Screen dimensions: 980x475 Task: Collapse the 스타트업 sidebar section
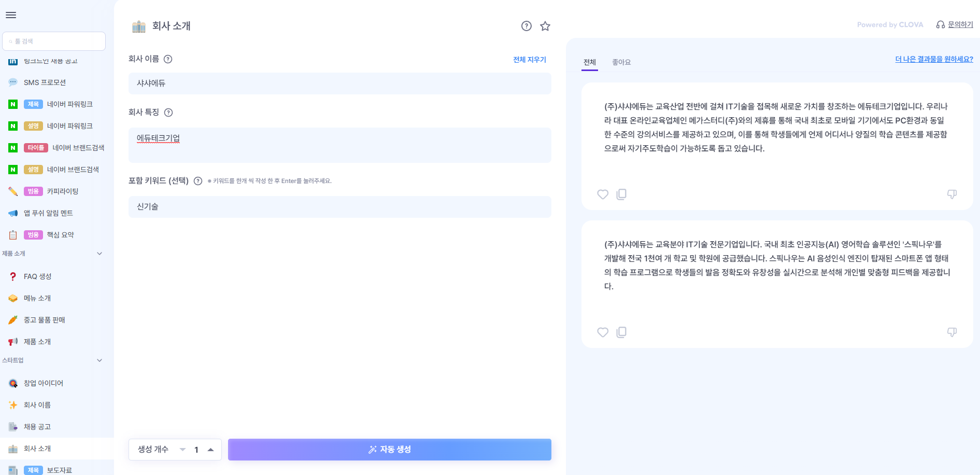pyautogui.click(x=100, y=360)
